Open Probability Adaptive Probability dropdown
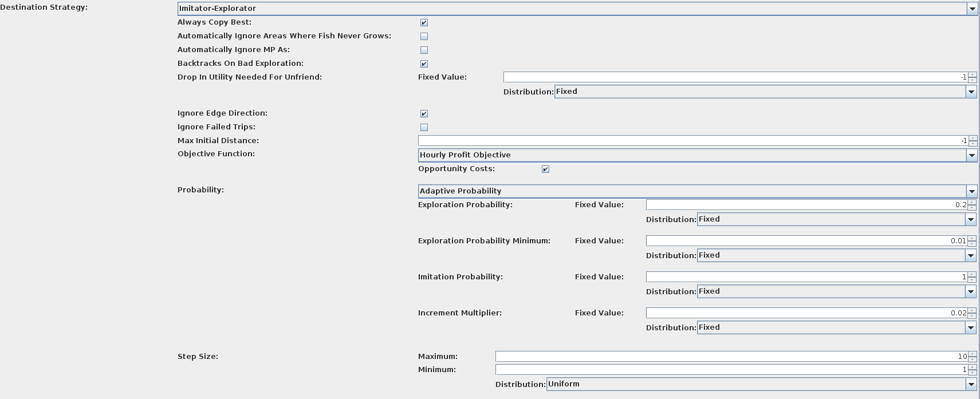 pyautogui.click(x=698, y=191)
